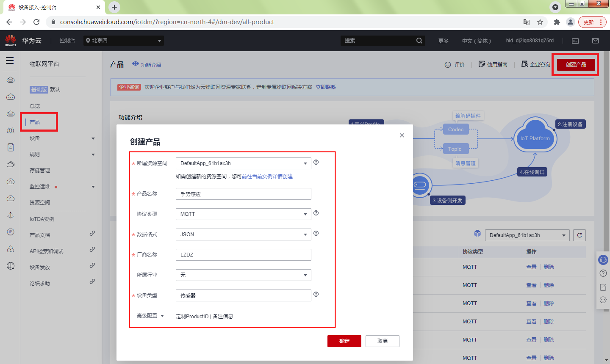This screenshot has height=364, width=610.
Task: Click help icon next to 所属资源空间
Action: click(x=316, y=163)
